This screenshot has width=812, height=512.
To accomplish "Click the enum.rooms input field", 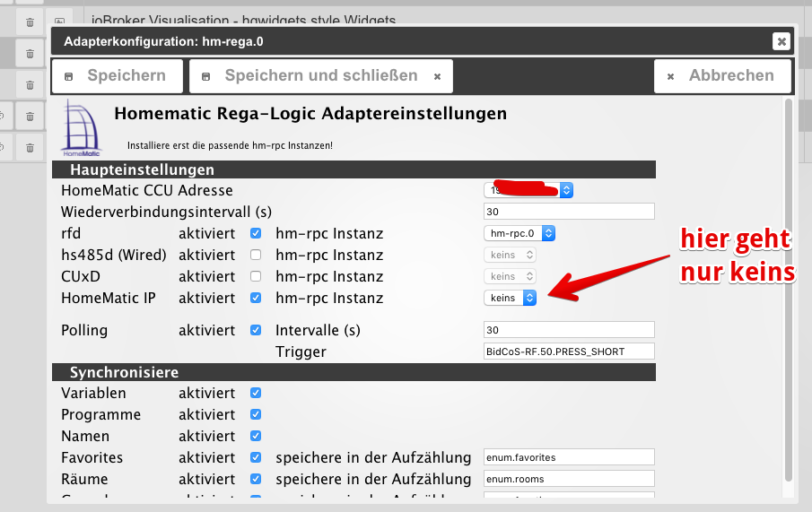I will click(569, 479).
